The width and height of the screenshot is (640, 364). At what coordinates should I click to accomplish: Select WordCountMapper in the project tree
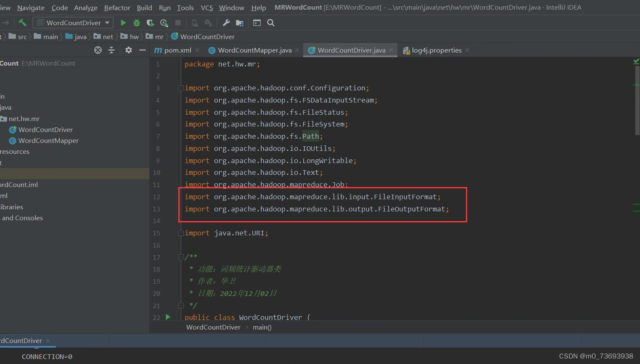click(48, 141)
